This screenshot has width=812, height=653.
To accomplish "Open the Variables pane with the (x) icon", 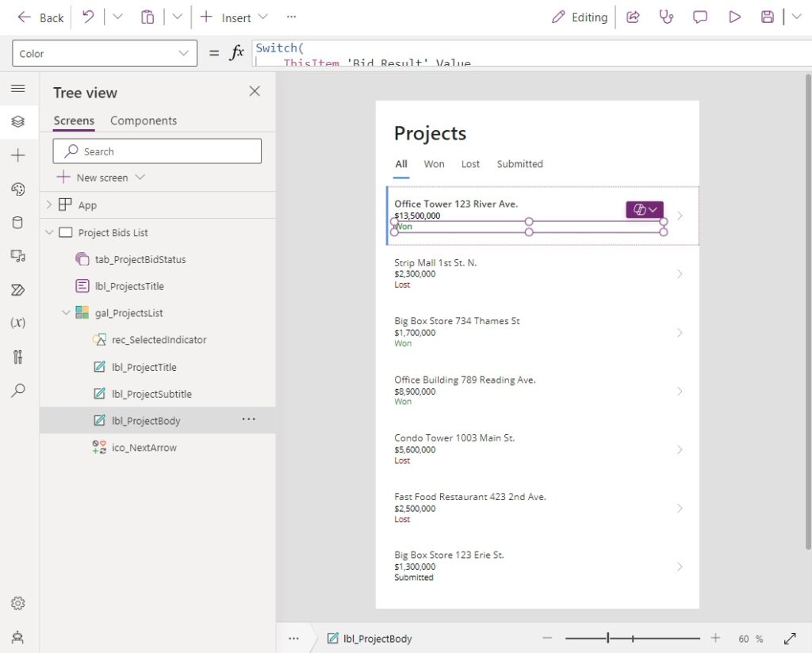I will 19,322.
